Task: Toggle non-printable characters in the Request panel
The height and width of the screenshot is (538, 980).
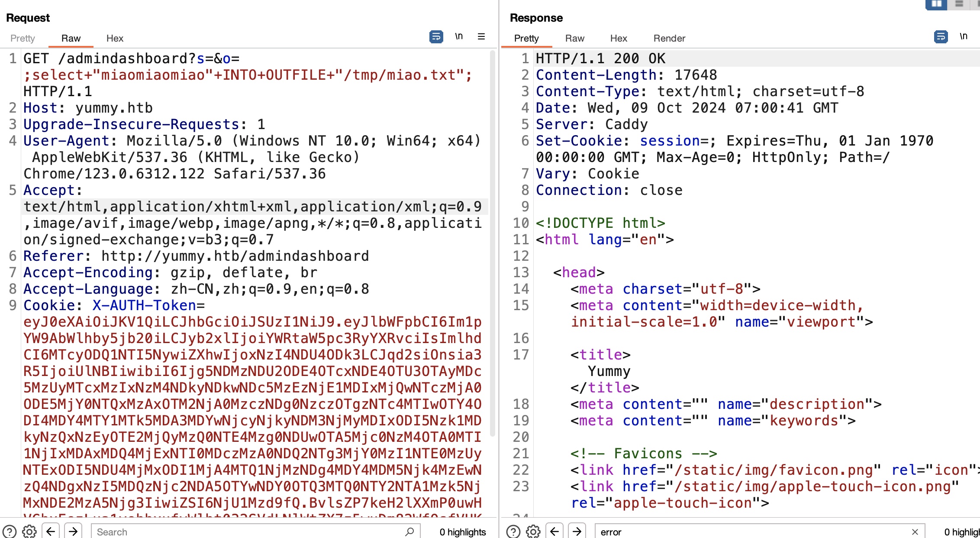Action: click(x=459, y=37)
